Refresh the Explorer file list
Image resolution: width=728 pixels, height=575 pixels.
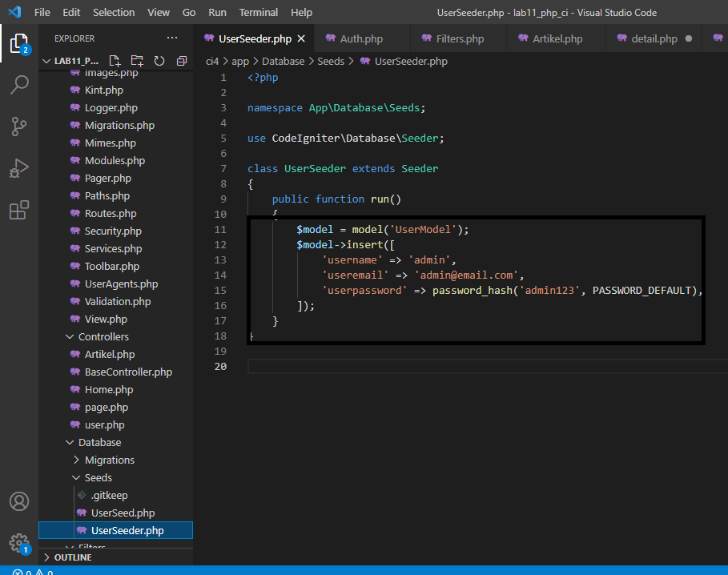pyautogui.click(x=158, y=60)
